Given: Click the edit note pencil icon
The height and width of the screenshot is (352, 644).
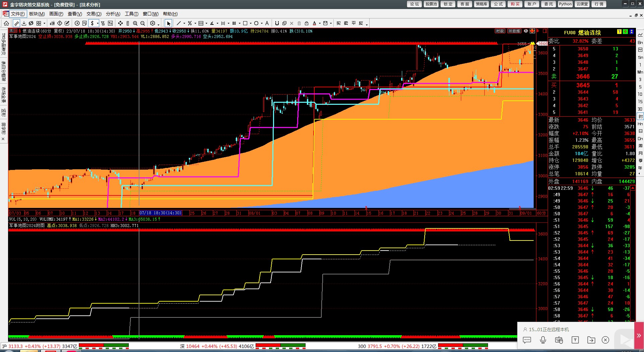Looking at the screenshot, I should tap(67, 23).
